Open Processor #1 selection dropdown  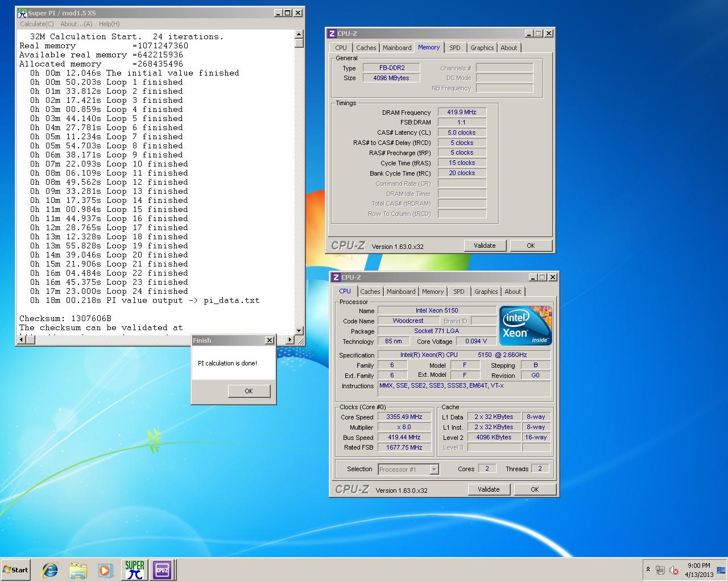[x=434, y=469]
